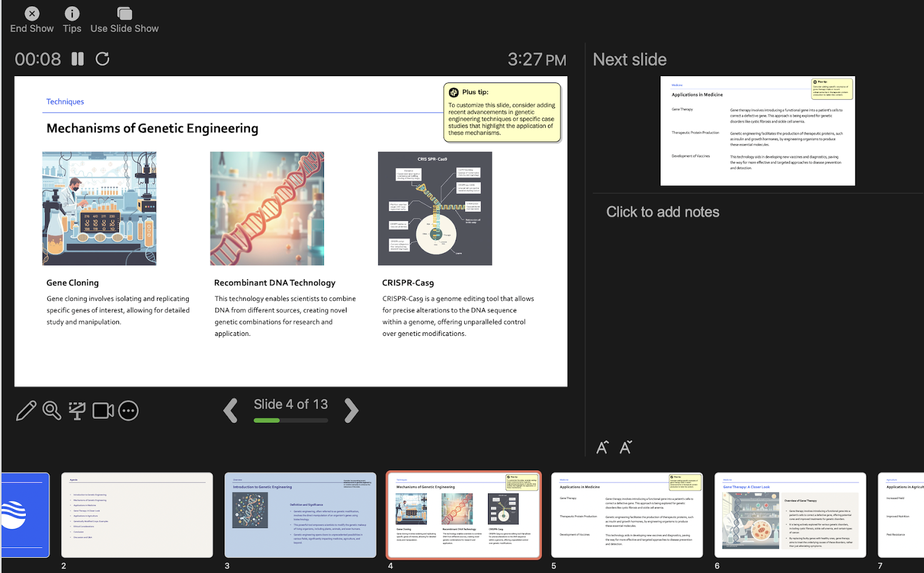
Task: Advance to next slide arrow
Action: pos(351,410)
